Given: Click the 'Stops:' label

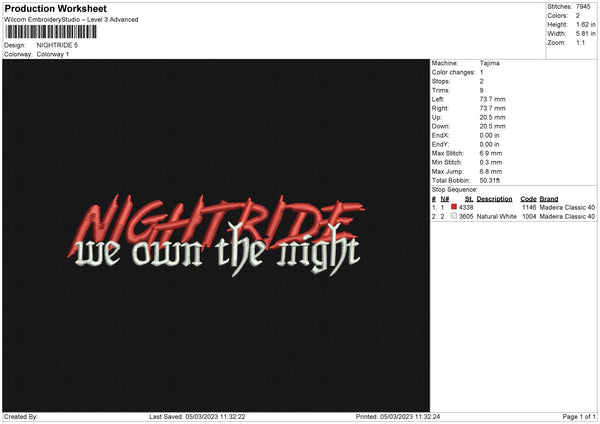Looking at the screenshot, I should [x=440, y=82].
